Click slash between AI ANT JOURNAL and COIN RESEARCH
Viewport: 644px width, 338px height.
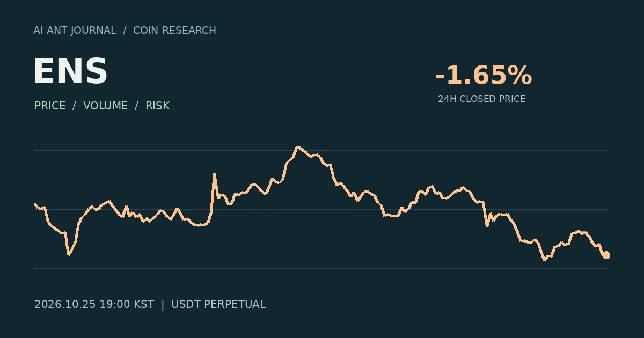pyautogui.click(x=125, y=31)
